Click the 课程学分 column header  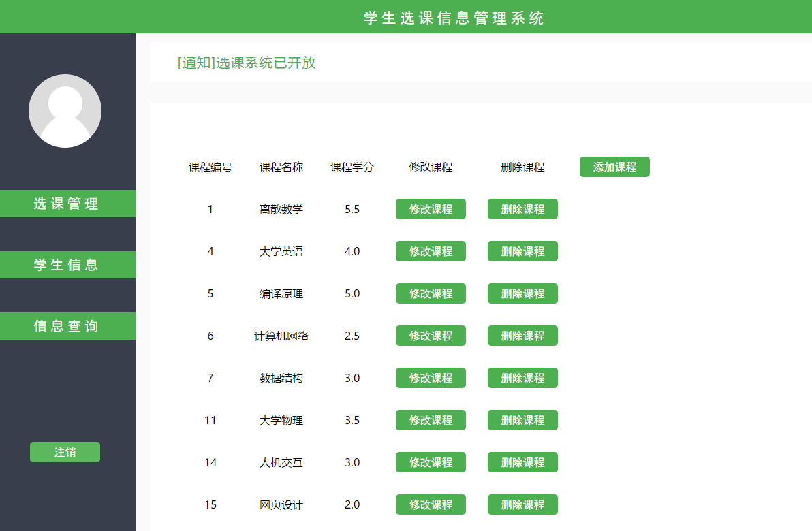352,167
